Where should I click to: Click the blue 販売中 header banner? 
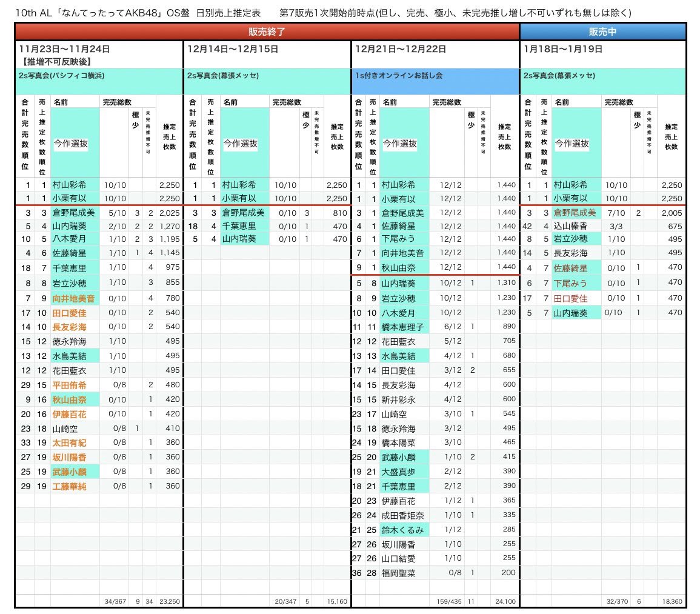coord(602,32)
